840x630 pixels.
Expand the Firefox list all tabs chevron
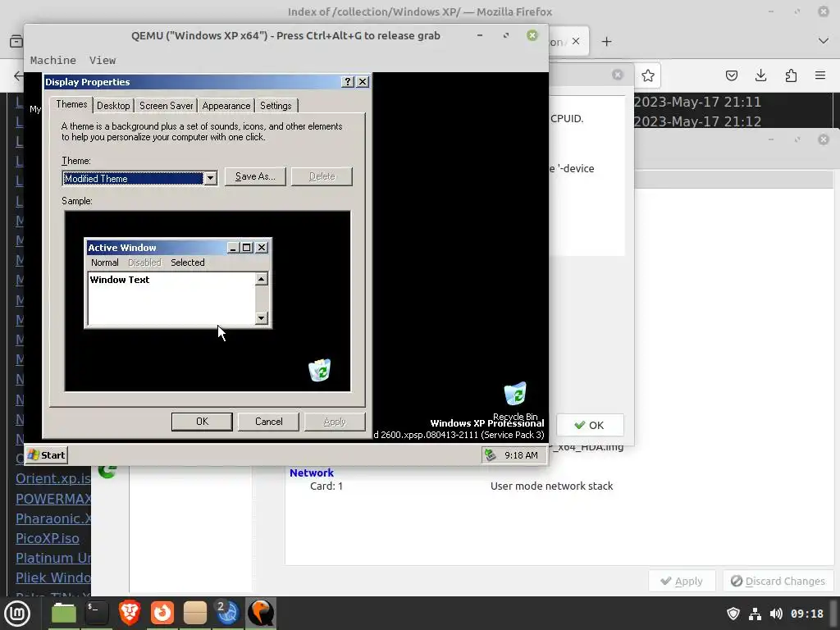[824, 41]
